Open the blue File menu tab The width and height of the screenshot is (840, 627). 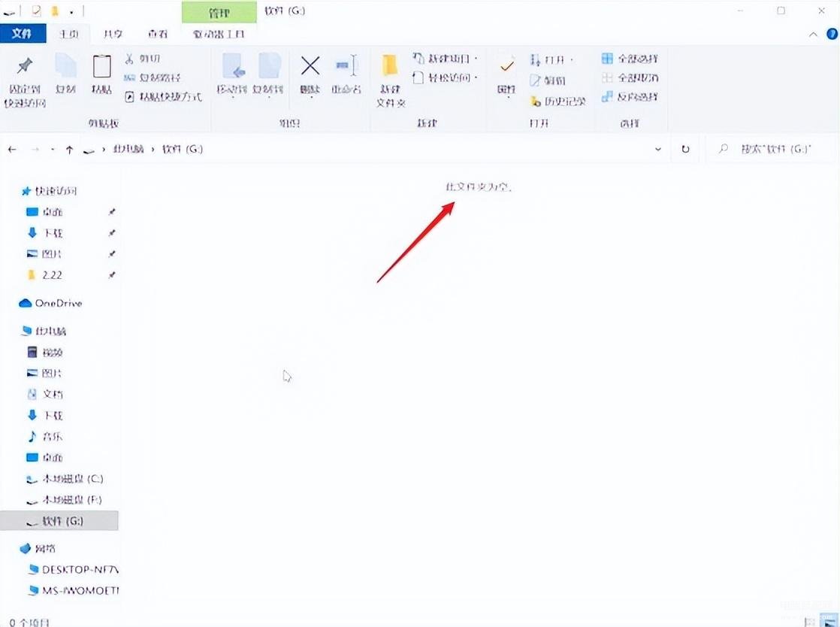pos(22,34)
